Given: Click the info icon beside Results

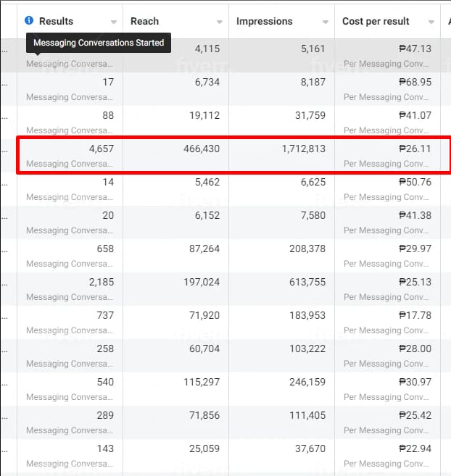Looking at the screenshot, I should pyautogui.click(x=29, y=21).
